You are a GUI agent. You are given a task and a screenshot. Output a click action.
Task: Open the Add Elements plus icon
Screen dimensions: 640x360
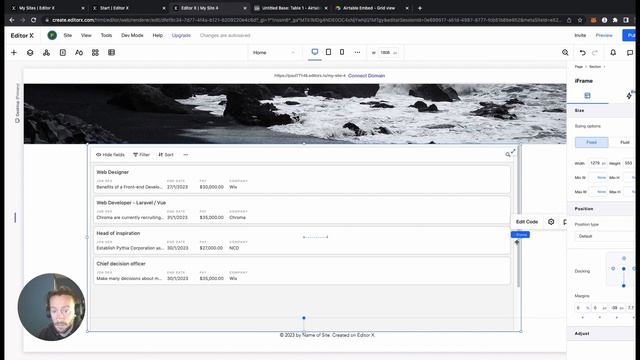point(14,52)
